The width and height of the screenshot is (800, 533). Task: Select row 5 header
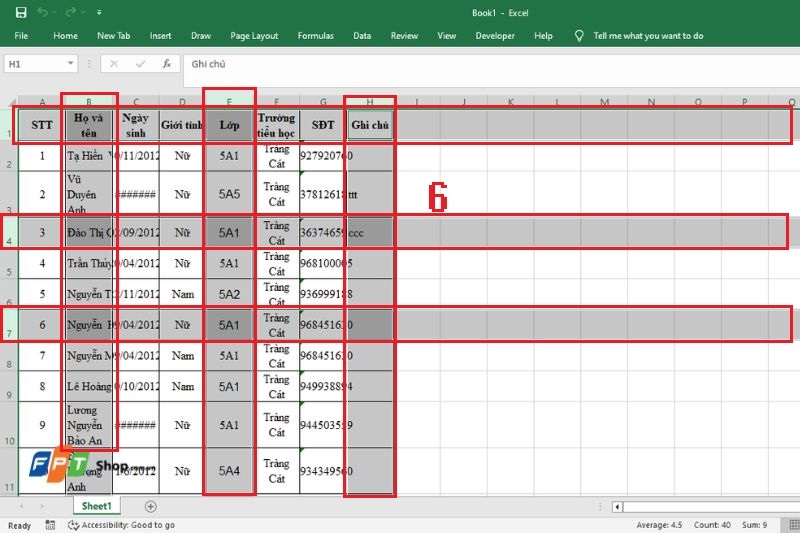(9, 264)
